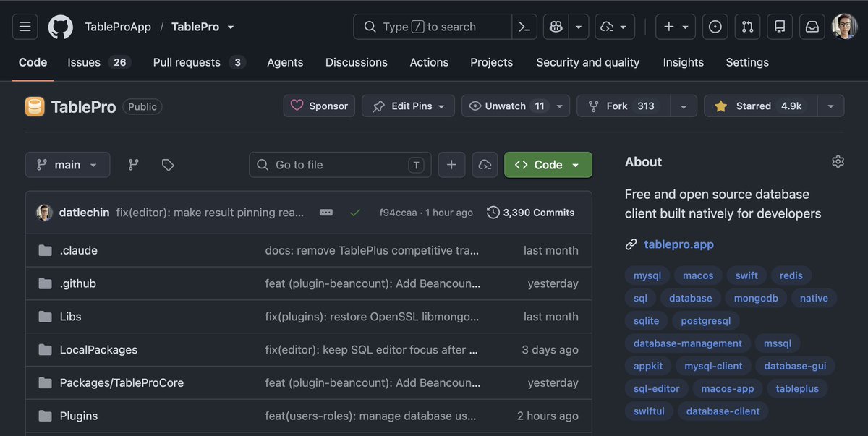Expand the Fork options arrow
The height and width of the screenshot is (436, 868).
pyautogui.click(x=684, y=106)
